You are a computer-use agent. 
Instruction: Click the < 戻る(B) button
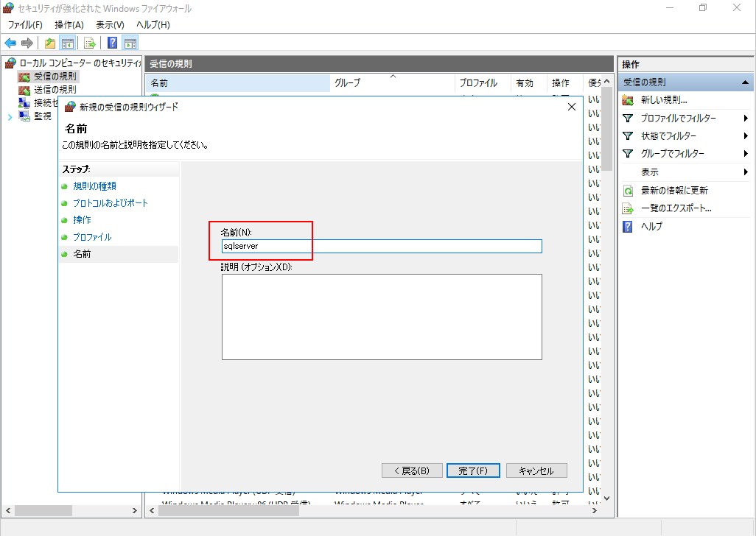(x=411, y=470)
